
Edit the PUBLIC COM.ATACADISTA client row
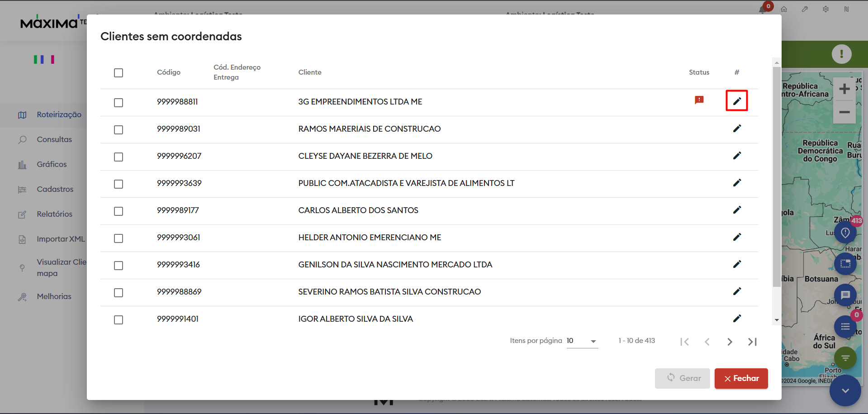click(x=737, y=183)
